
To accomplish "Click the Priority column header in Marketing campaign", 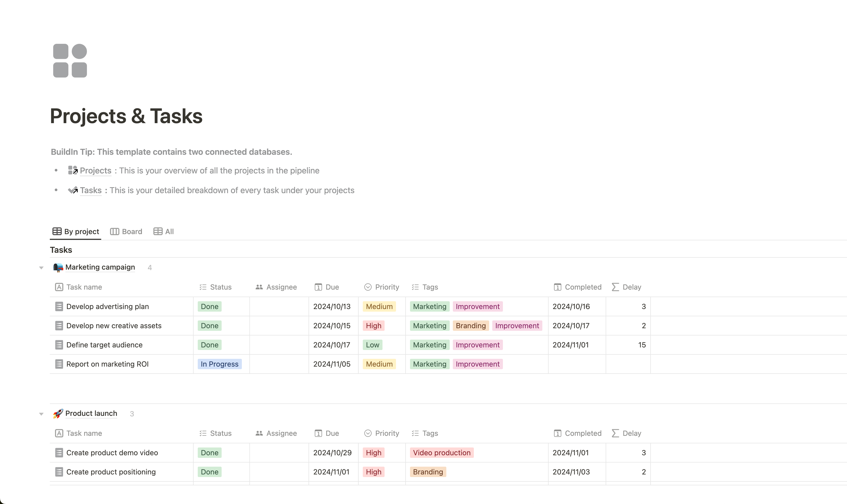I will coord(382,287).
